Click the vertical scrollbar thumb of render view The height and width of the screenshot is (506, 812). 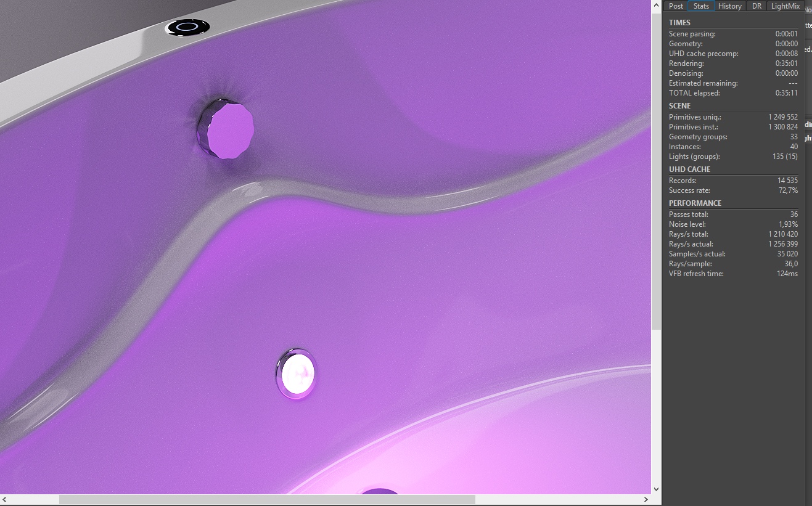point(656,171)
